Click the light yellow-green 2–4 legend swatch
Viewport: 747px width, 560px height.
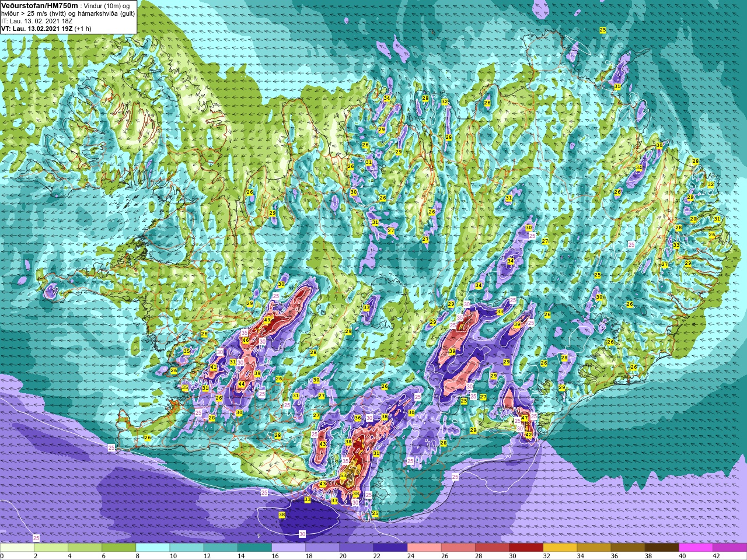click(x=51, y=548)
